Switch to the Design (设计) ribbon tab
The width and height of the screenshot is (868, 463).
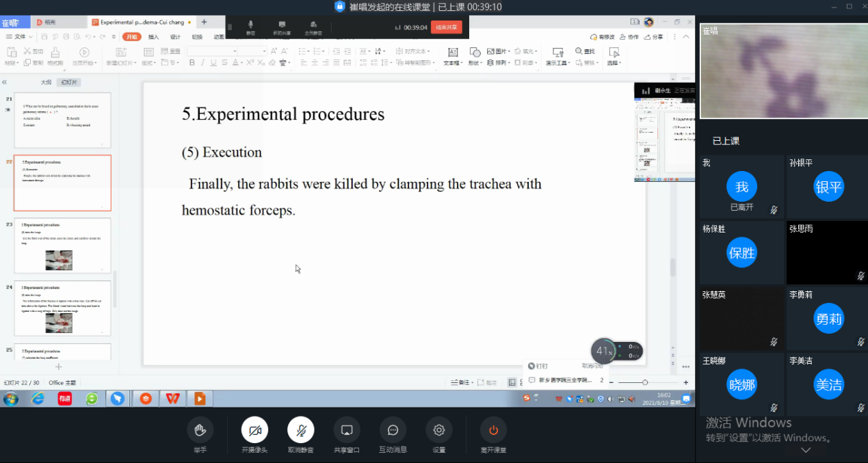point(175,37)
